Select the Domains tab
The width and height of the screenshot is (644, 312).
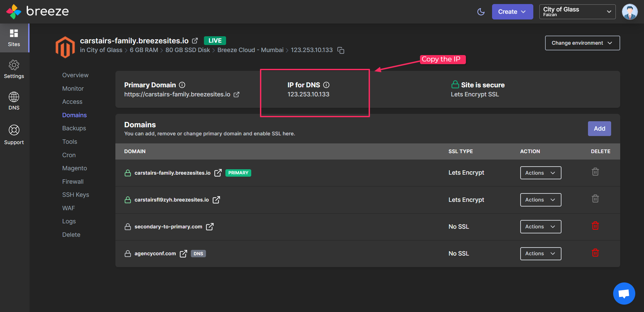[74, 115]
